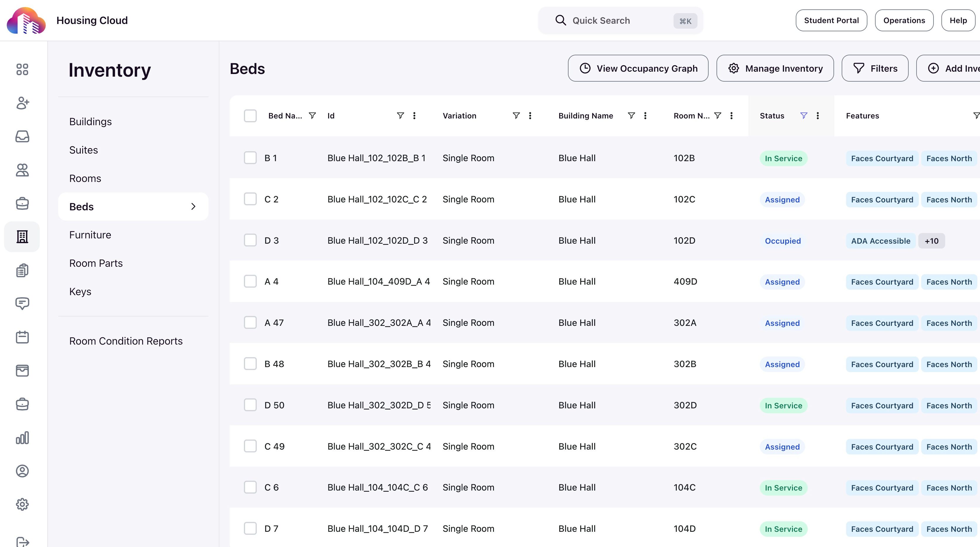
Task: Click the Status column filter icon
Action: pos(803,116)
